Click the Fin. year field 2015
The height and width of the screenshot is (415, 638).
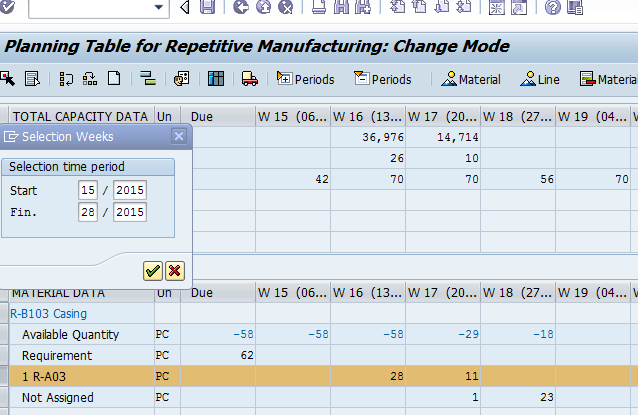(x=130, y=212)
